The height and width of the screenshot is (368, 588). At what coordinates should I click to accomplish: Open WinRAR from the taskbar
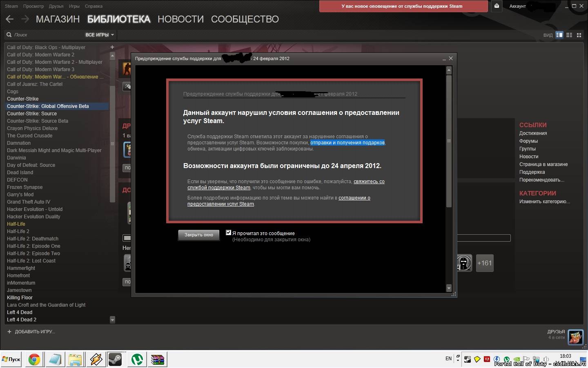click(157, 359)
